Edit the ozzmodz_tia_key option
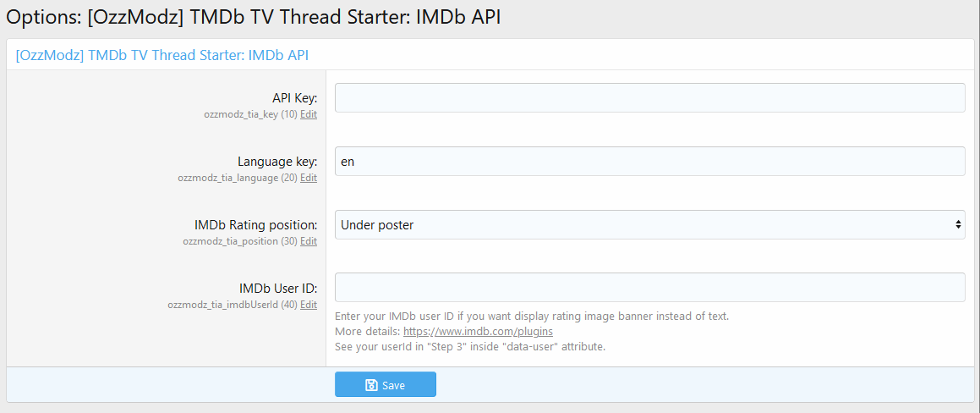980x413 pixels. point(309,114)
